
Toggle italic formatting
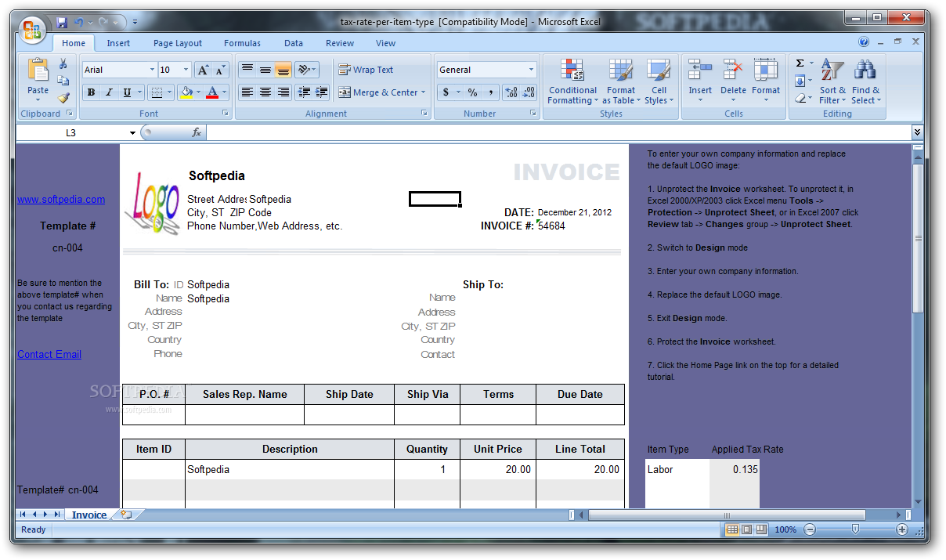109,92
